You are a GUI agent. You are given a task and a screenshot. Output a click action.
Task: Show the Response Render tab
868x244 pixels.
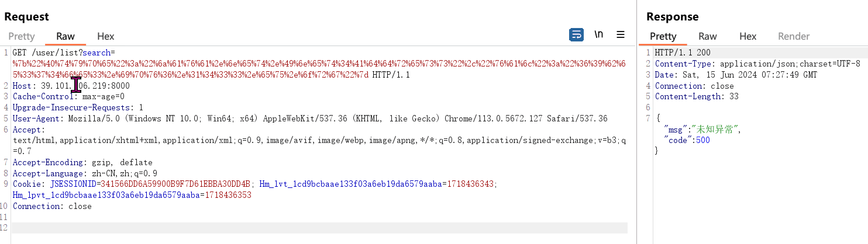794,36
